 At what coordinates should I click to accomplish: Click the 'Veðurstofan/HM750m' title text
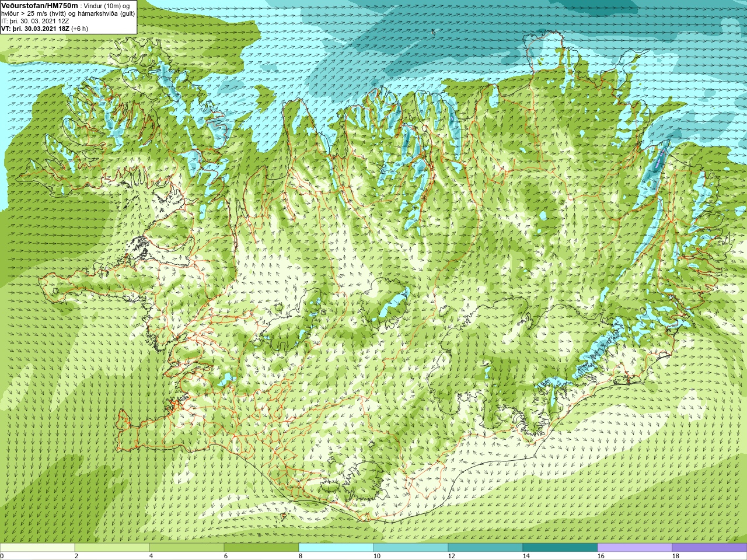[x=39, y=5]
